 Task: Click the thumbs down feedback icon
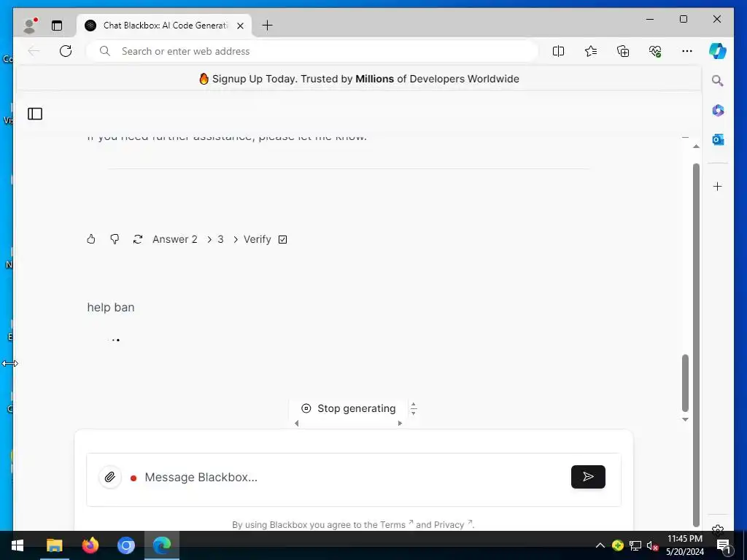click(115, 239)
